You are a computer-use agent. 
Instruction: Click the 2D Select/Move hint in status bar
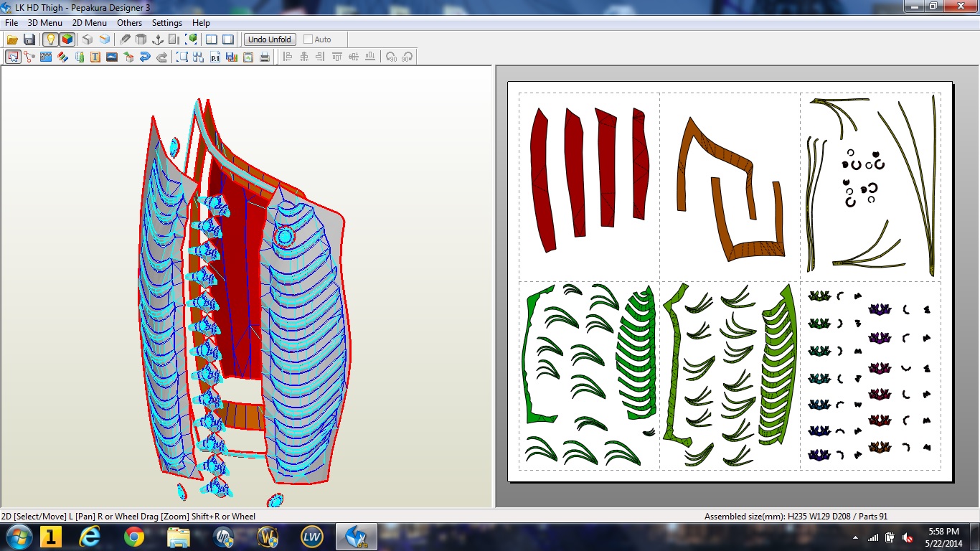[129, 517]
